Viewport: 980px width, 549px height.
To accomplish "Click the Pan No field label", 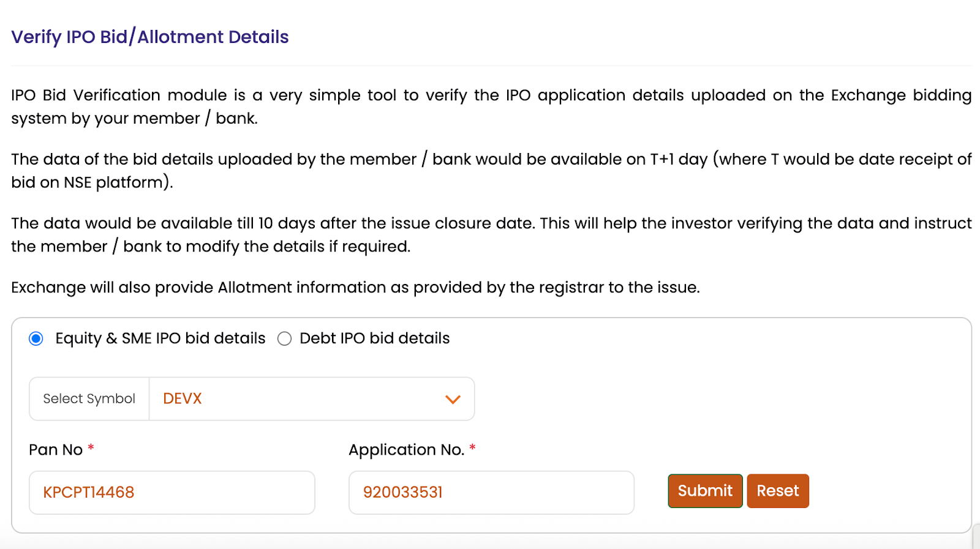I will pyautogui.click(x=56, y=450).
